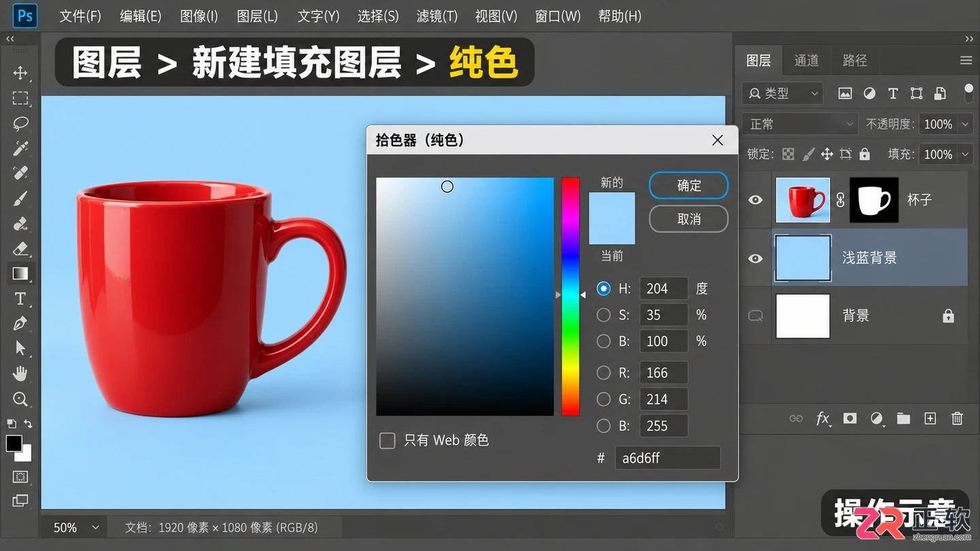
Task: Select the Gradient tool
Action: coord(20,273)
